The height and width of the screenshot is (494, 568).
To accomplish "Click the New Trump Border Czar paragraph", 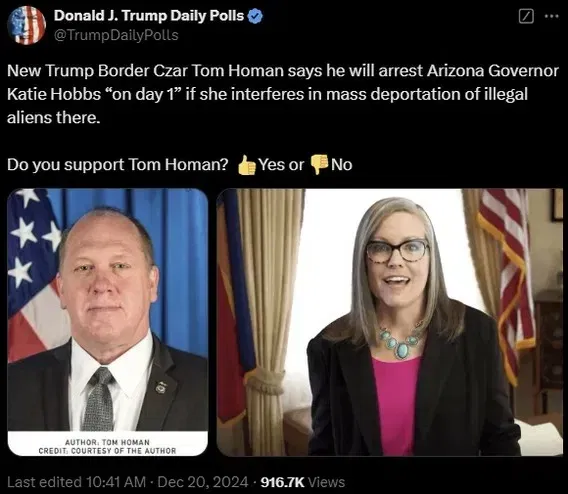I will 283,94.
